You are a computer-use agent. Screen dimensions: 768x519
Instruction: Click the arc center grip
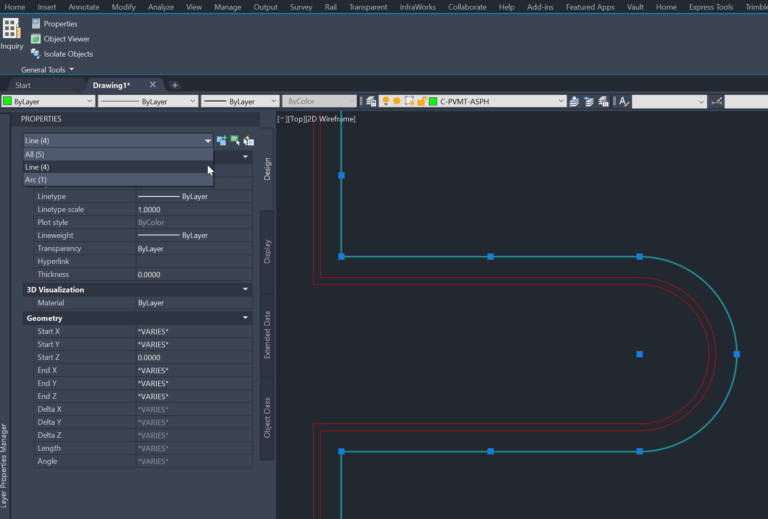tap(640, 354)
